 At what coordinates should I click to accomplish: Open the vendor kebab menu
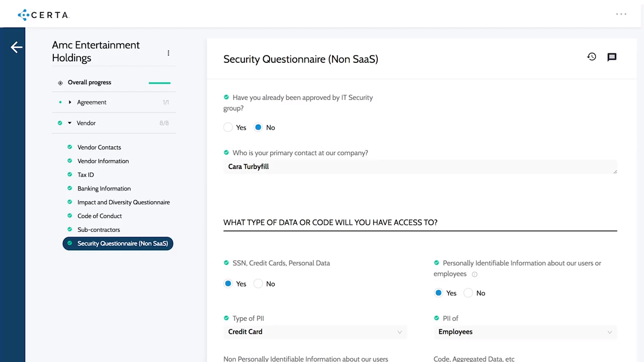[169, 53]
